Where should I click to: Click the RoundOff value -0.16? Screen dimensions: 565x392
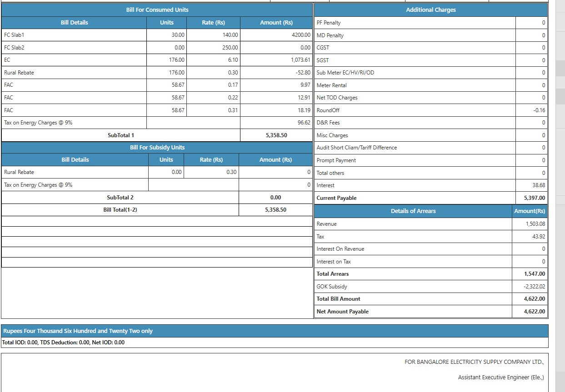click(x=539, y=110)
